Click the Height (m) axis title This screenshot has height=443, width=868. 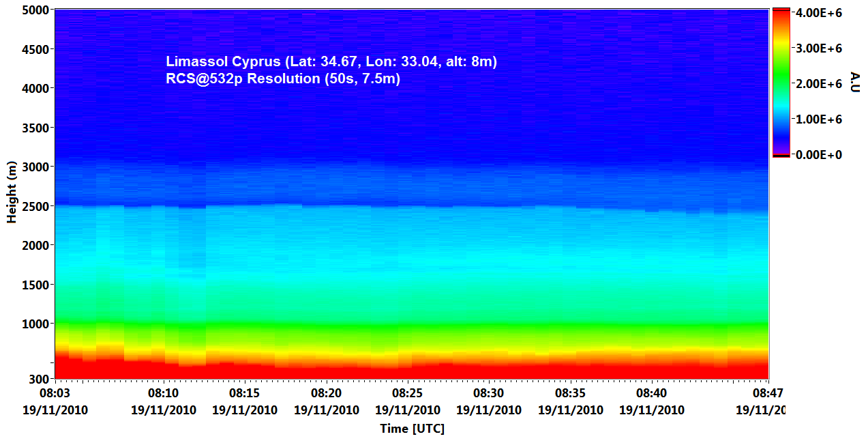(12, 197)
